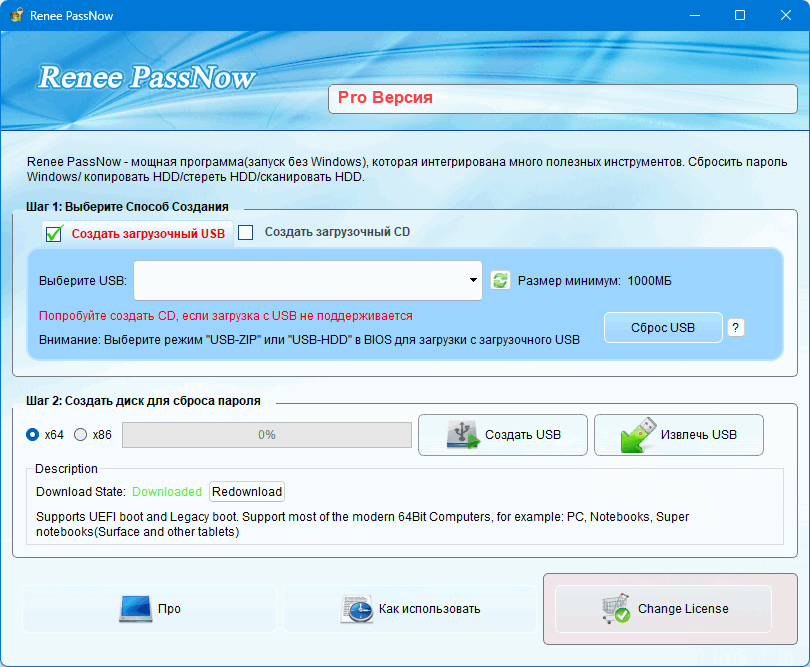The width and height of the screenshot is (810, 667).
Task: Enable the Создать загрузочный CD checkbox
Action: tap(246, 232)
